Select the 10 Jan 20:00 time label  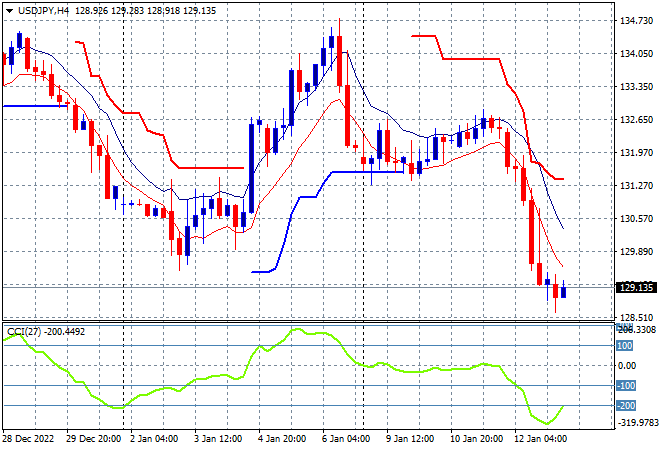click(476, 439)
